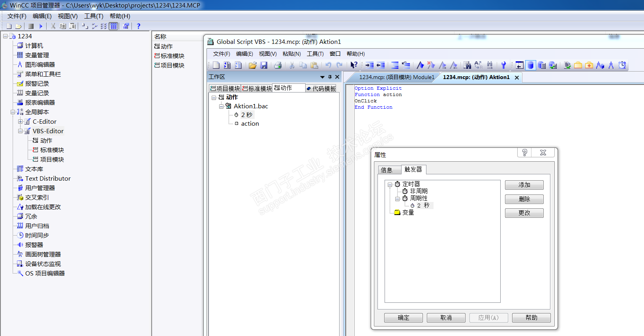The width and height of the screenshot is (644, 336).
Task: Open project via folder icon in WinCC toolbar
Action: (18, 26)
